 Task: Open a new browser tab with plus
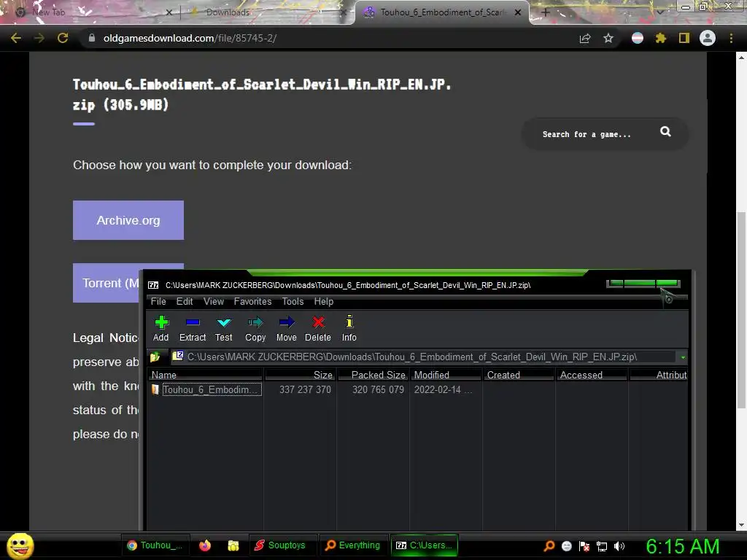[x=546, y=12]
